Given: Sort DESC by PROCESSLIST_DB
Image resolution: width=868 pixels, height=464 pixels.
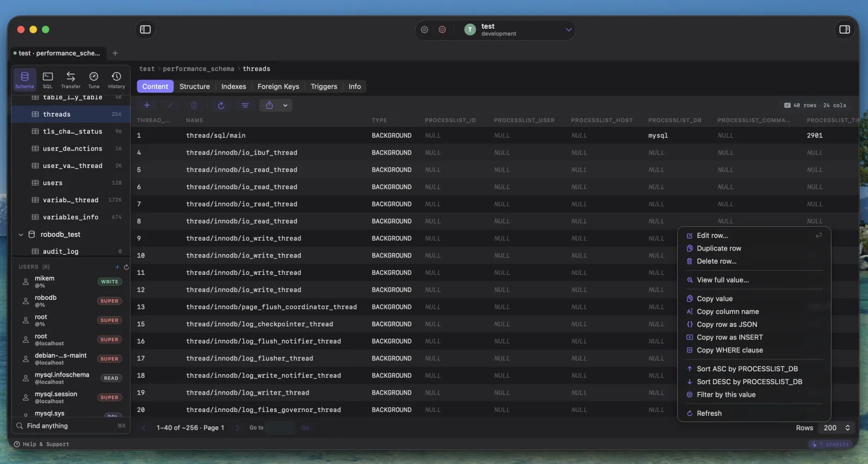Looking at the screenshot, I should pyautogui.click(x=754, y=382).
